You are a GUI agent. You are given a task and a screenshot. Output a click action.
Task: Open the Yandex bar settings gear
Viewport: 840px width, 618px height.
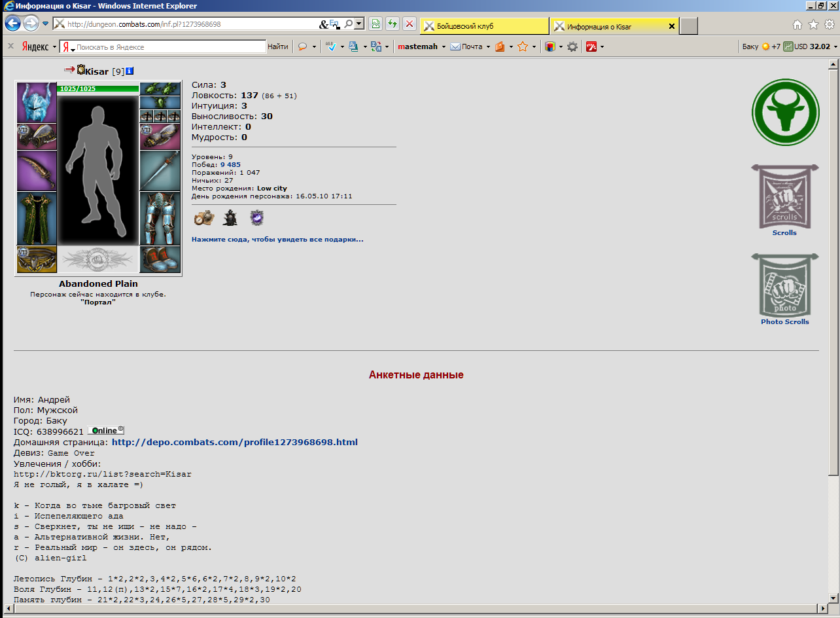pyautogui.click(x=572, y=46)
